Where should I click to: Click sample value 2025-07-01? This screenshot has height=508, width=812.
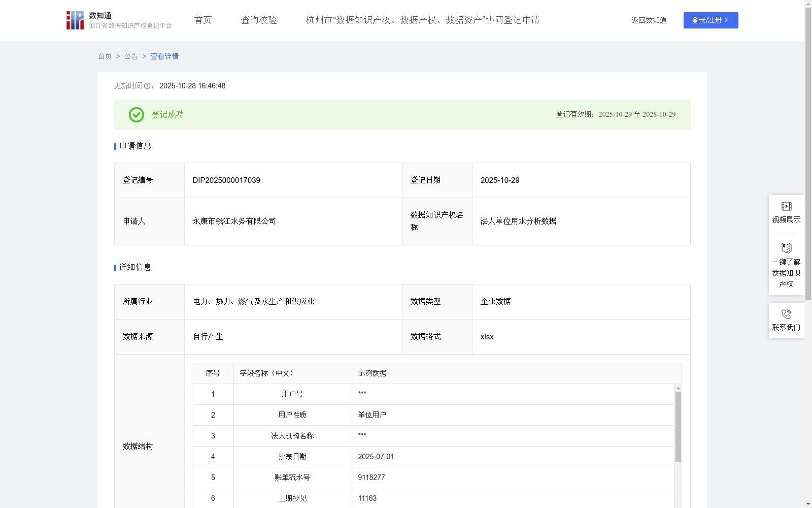[x=376, y=457]
